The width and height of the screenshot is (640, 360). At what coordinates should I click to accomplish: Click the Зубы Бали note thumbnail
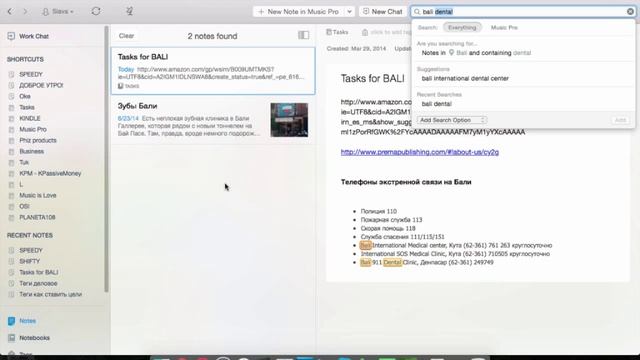pos(289,120)
